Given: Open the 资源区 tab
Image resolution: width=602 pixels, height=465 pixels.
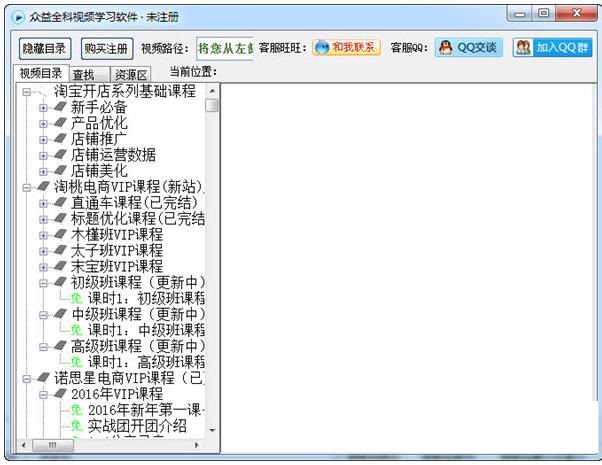Looking at the screenshot, I should (x=130, y=74).
